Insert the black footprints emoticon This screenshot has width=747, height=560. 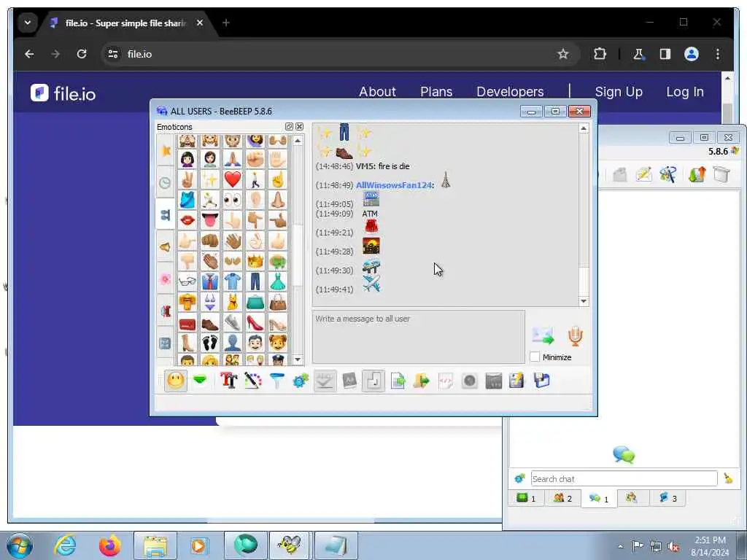click(209, 343)
